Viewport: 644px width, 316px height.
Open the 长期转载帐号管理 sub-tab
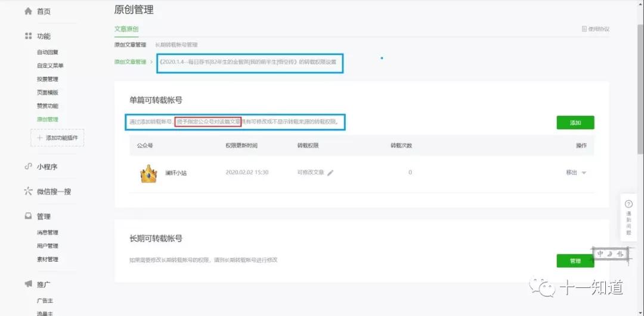tap(176, 45)
